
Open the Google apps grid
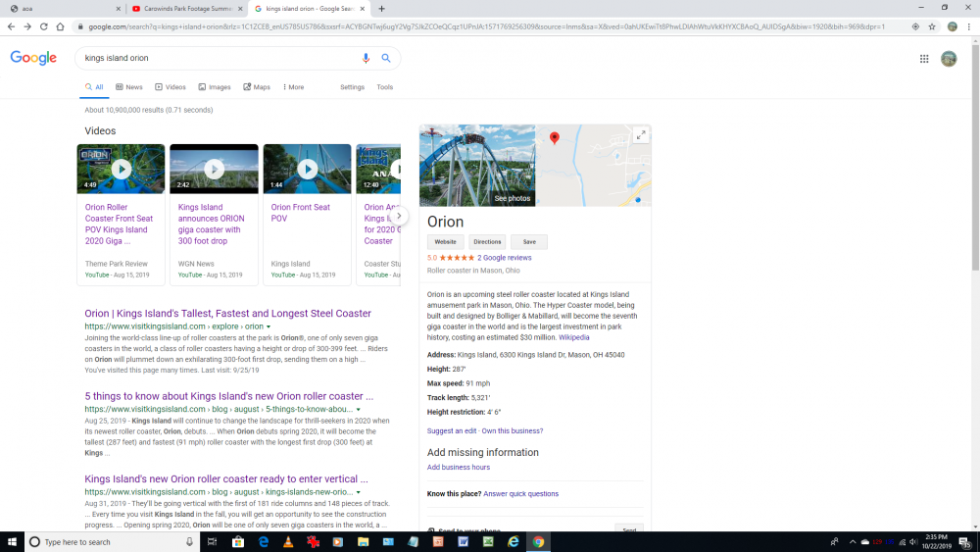click(x=923, y=59)
